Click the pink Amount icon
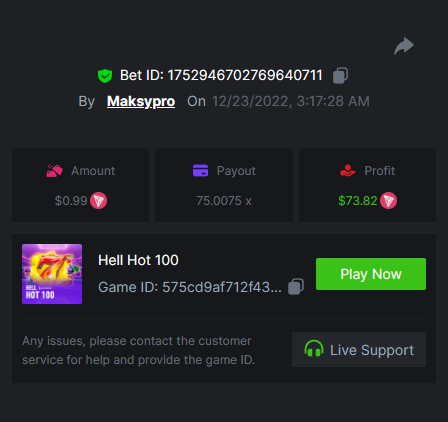The width and height of the screenshot is (448, 422). pos(54,171)
